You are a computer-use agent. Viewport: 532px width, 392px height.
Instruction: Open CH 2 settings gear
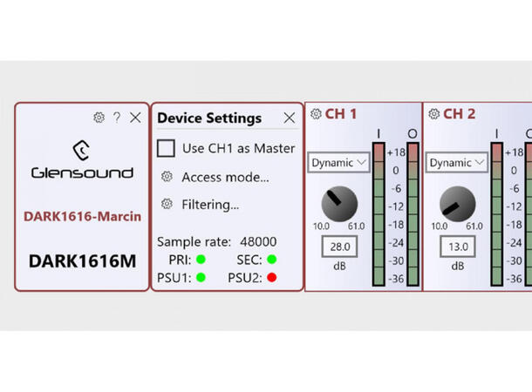pyautogui.click(x=434, y=114)
